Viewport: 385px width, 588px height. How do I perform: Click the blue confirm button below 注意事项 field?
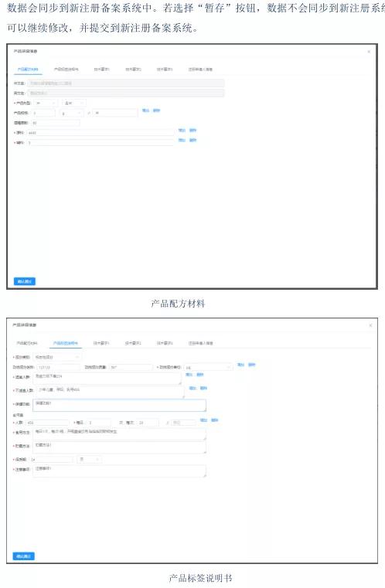click(x=24, y=556)
